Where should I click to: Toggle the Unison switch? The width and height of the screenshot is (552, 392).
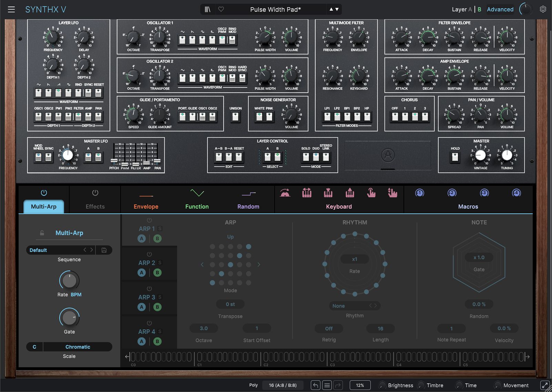(235, 117)
